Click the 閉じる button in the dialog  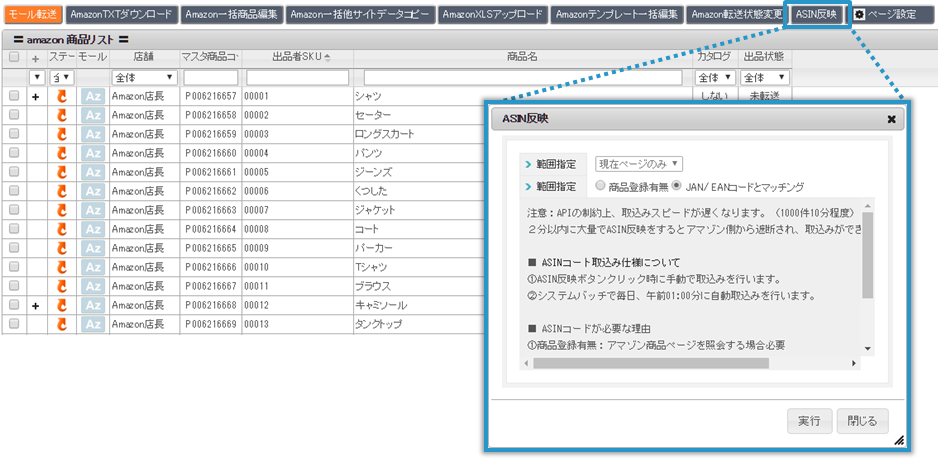pos(862,421)
